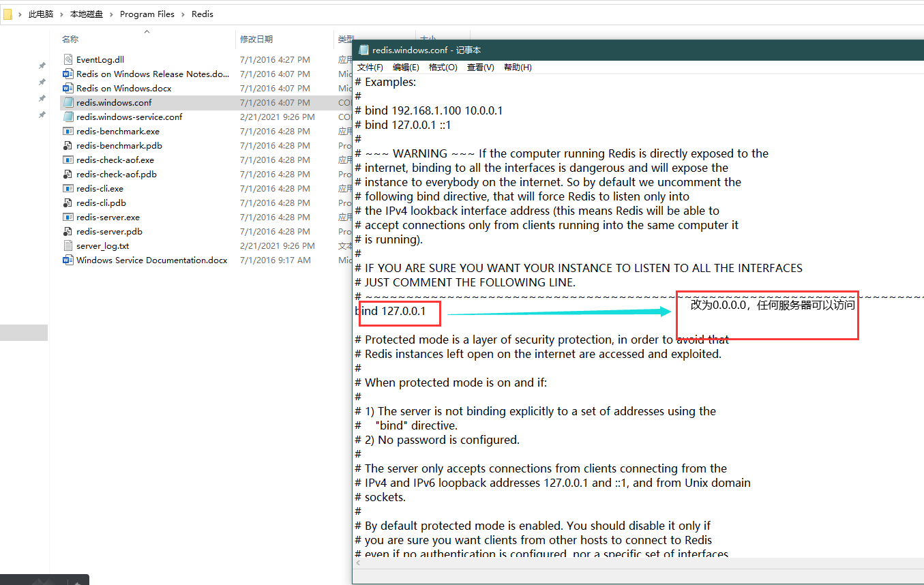Open the 文件(F) menu in Notepad

pyautogui.click(x=370, y=67)
